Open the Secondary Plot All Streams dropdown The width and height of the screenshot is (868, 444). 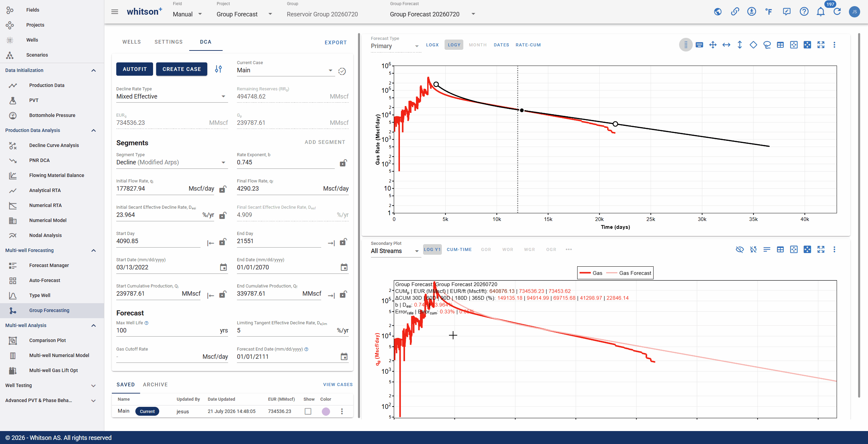[x=395, y=251]
